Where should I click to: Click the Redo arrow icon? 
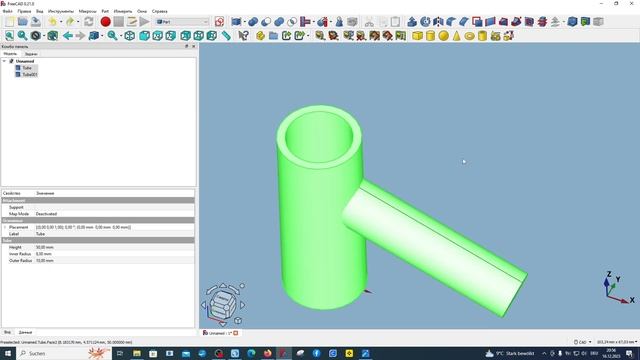tap(70, 22)
